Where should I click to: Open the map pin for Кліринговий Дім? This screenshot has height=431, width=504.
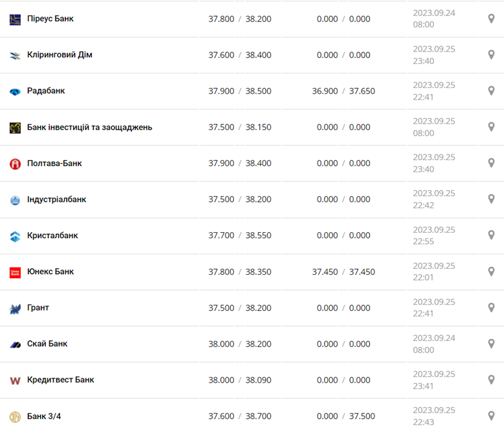[491, 55]
